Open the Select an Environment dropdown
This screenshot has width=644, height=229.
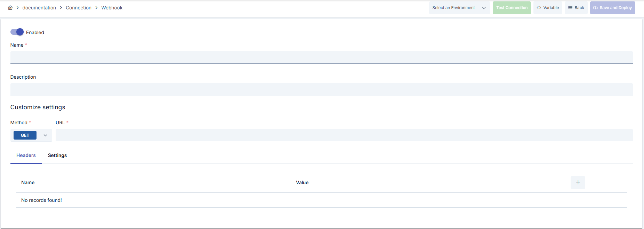click(x=459, y=8)
